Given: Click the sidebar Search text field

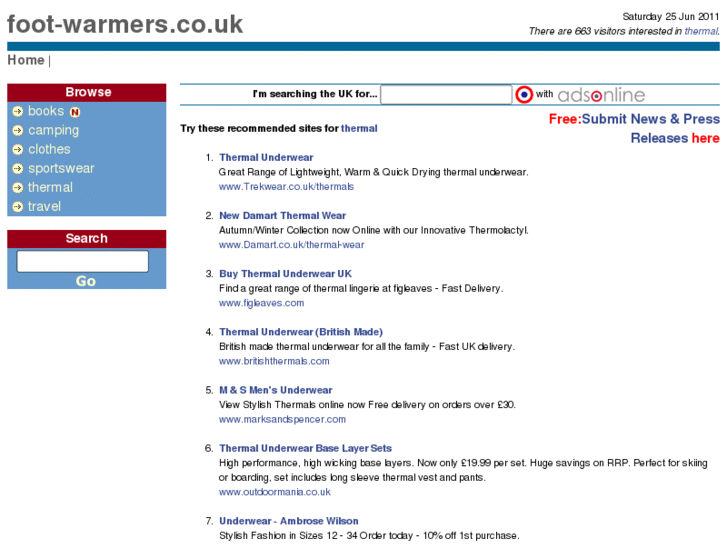Looking at the screenshot, I should (x=83, y=261).
